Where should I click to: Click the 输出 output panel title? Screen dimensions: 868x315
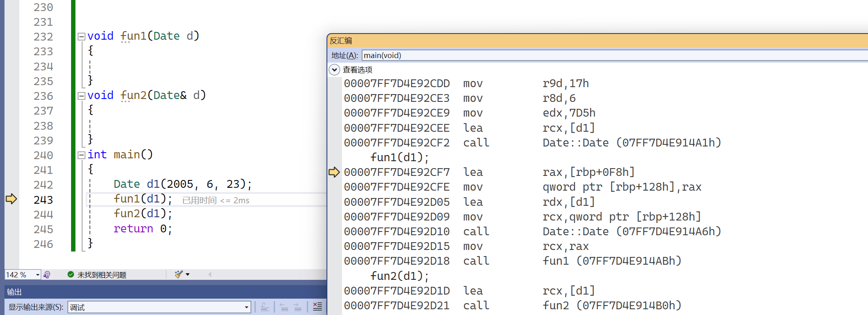(14, 292)
